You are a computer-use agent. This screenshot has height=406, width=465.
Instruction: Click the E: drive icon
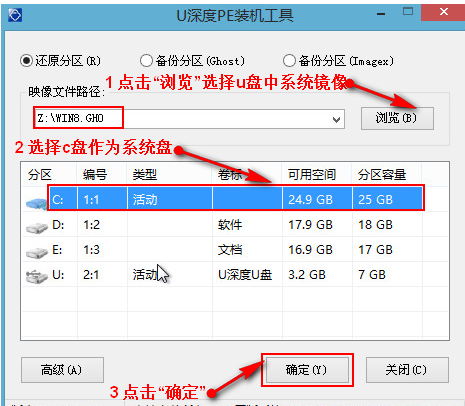(37, 253)
